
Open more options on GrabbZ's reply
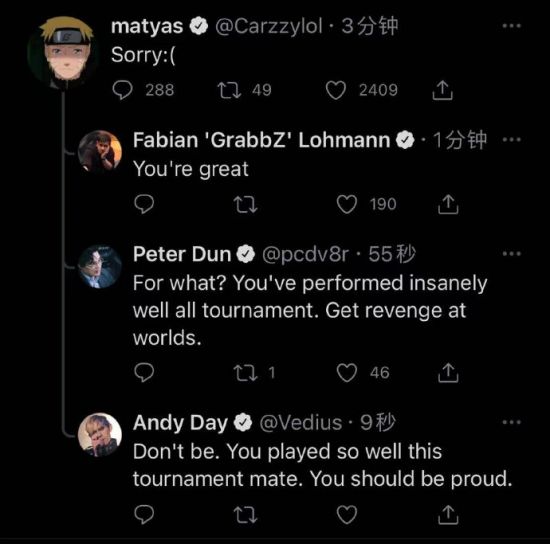(511, 139)
